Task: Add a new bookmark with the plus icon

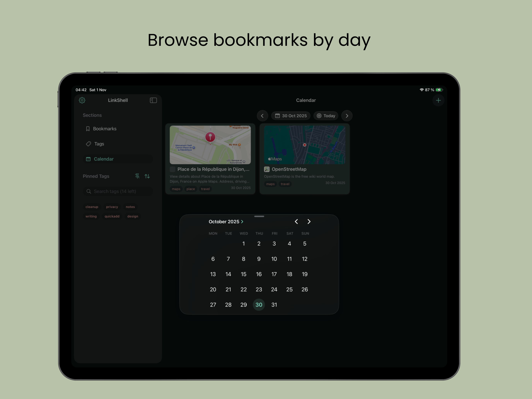Action: pos(438,100)
